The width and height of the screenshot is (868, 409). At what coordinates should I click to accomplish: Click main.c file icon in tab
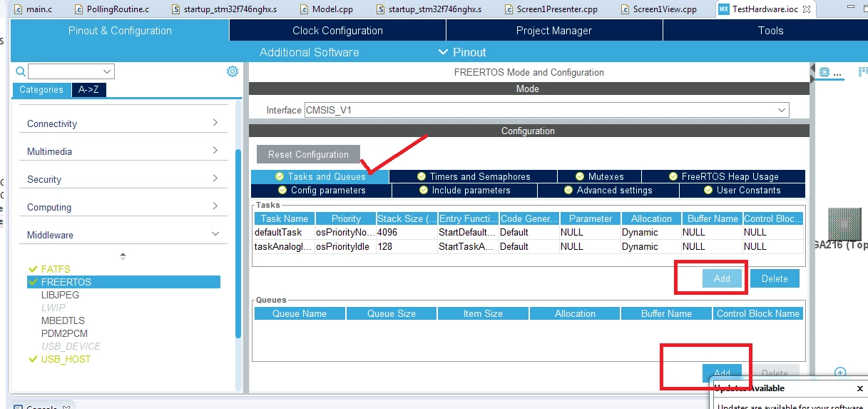[19, 9]
